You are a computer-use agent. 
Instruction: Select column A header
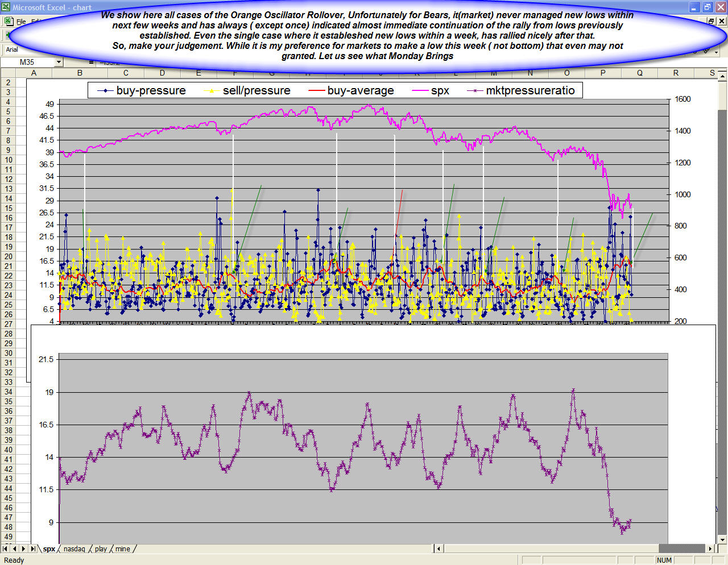(34, 73)
